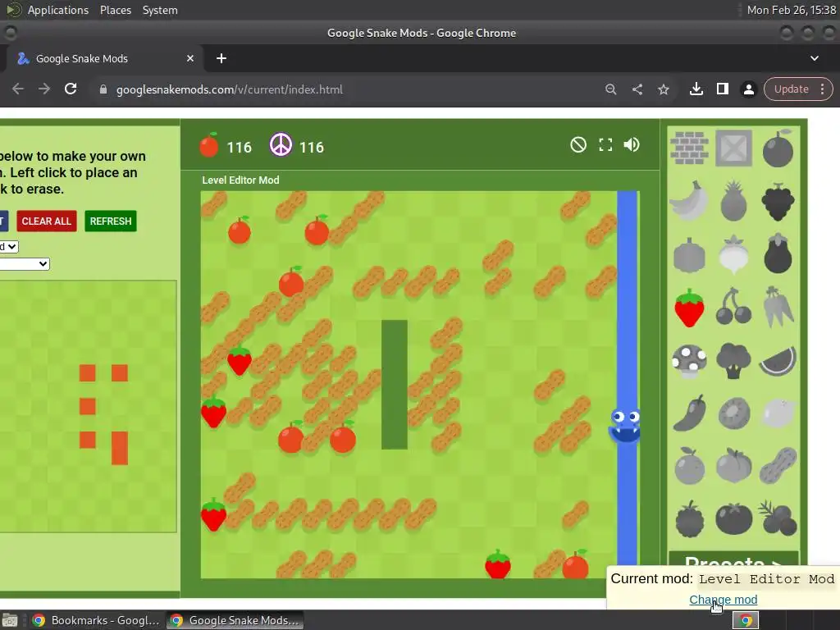Open the wider dropdown in the editor panel
This screenshot has height=630, width=840.
pos(25,263)
